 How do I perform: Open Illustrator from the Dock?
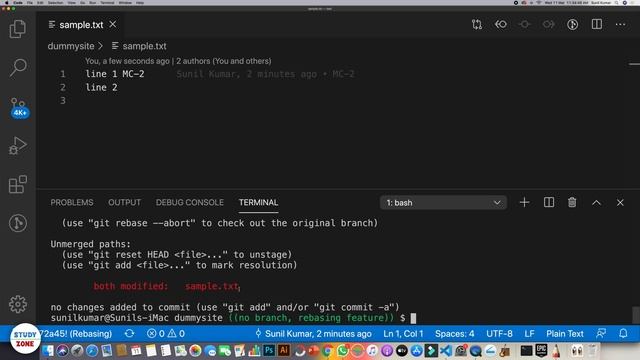(284, 350)
